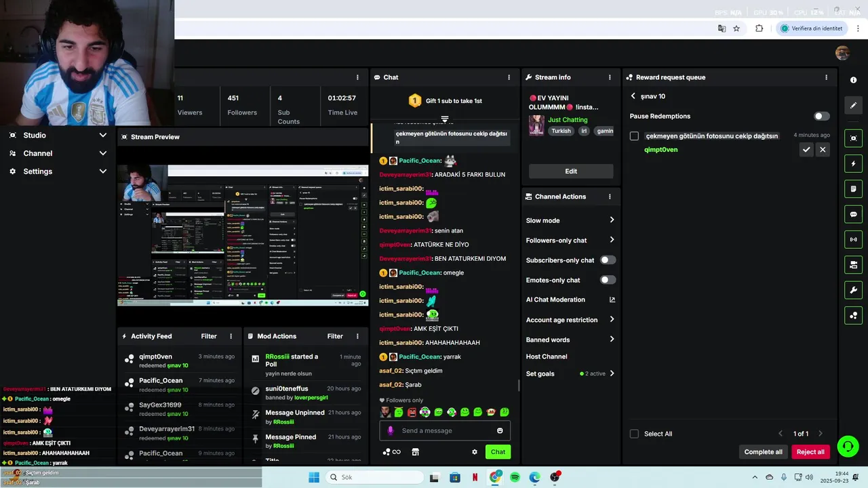Approve qimpt0ven's redemption with checkmark
This screenshot has height=488, width=868.
[806, 150]
